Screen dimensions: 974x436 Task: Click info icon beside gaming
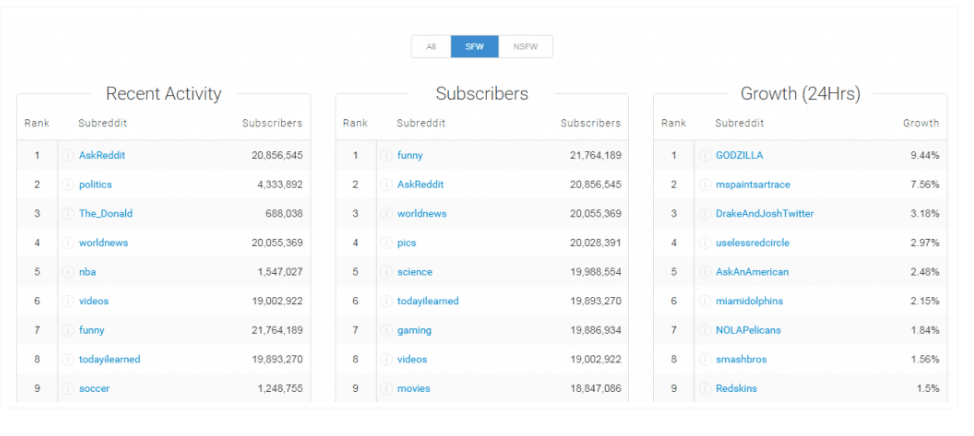point(386,330)
